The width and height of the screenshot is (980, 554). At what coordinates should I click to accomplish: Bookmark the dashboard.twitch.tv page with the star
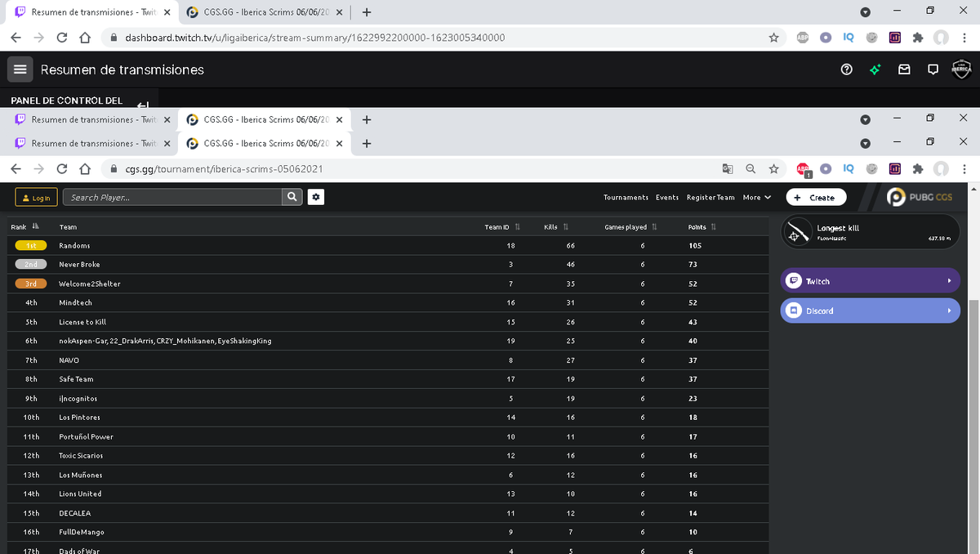[773, 38]
